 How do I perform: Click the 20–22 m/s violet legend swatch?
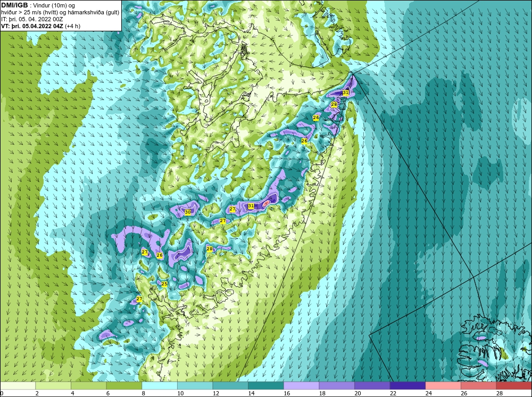(372, 386)
